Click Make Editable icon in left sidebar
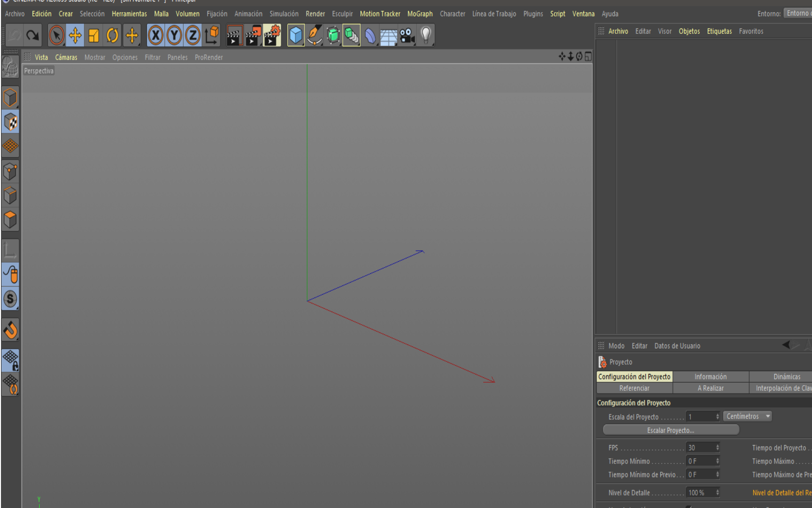Image resolution: width=812 pixels, height=508 pixels. pos(10,67)
